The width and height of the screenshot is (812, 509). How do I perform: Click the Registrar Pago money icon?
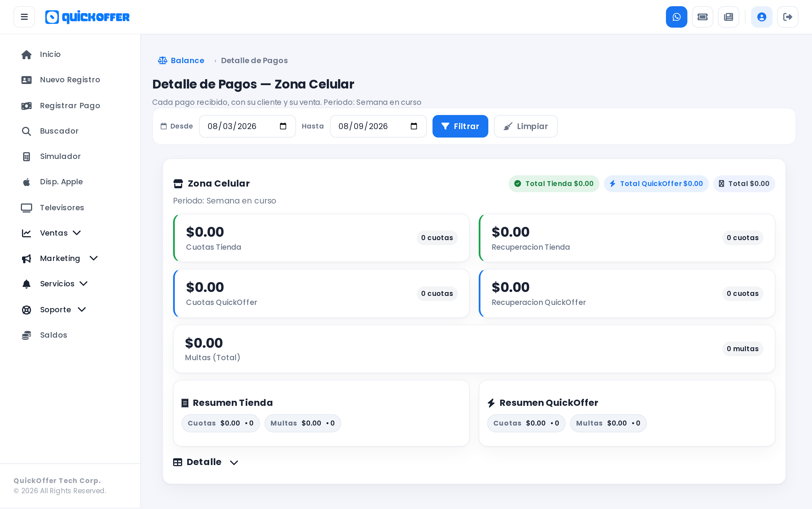(26, 106)
